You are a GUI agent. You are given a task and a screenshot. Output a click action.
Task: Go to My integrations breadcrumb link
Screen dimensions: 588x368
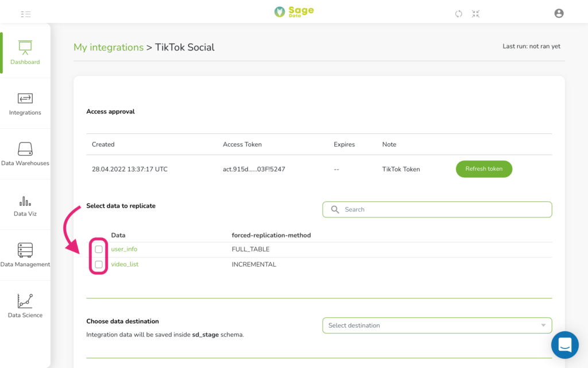click(x=109, y=47)
